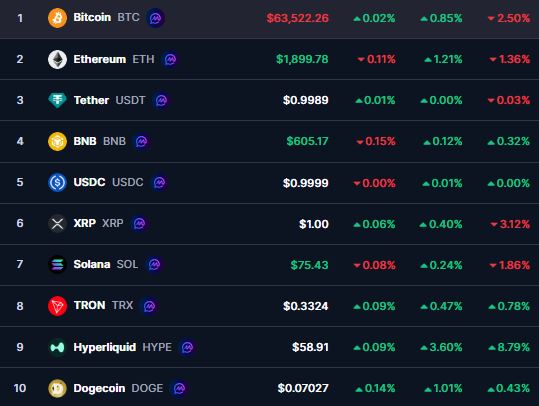Click the Bitcoin coin logo icon
This screenshot has width=539, height=406.
pyautogui.click(x=57, y=18)
